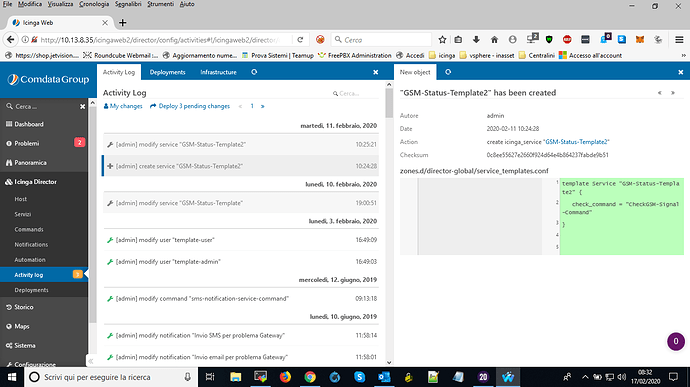Open the Firefox hamburger menu

(x=679, y=40)
